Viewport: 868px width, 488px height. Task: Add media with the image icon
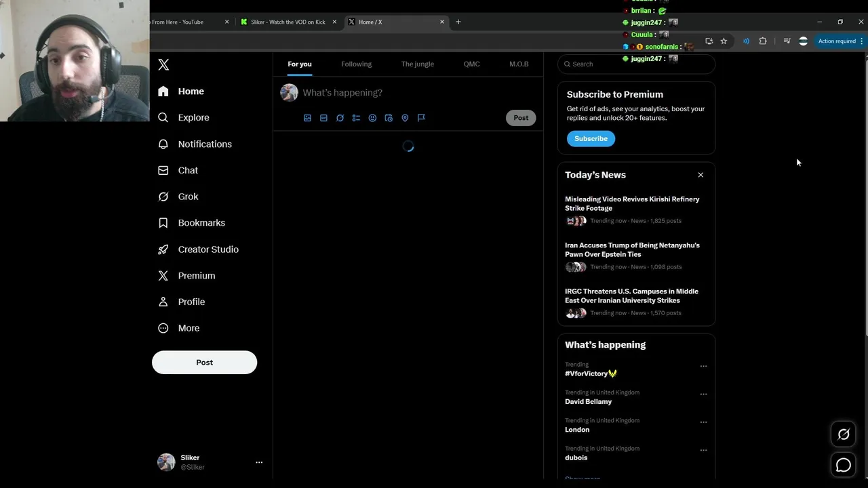(307, 118)
